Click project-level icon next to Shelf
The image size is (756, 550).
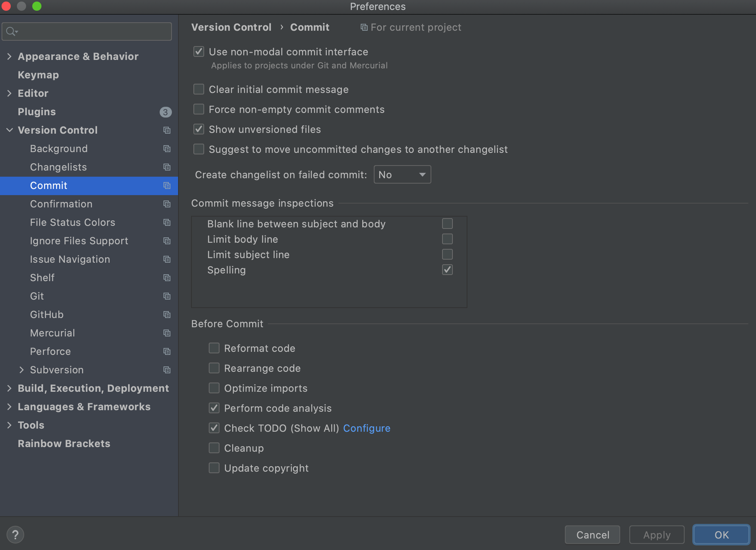(x=167, y=278)
